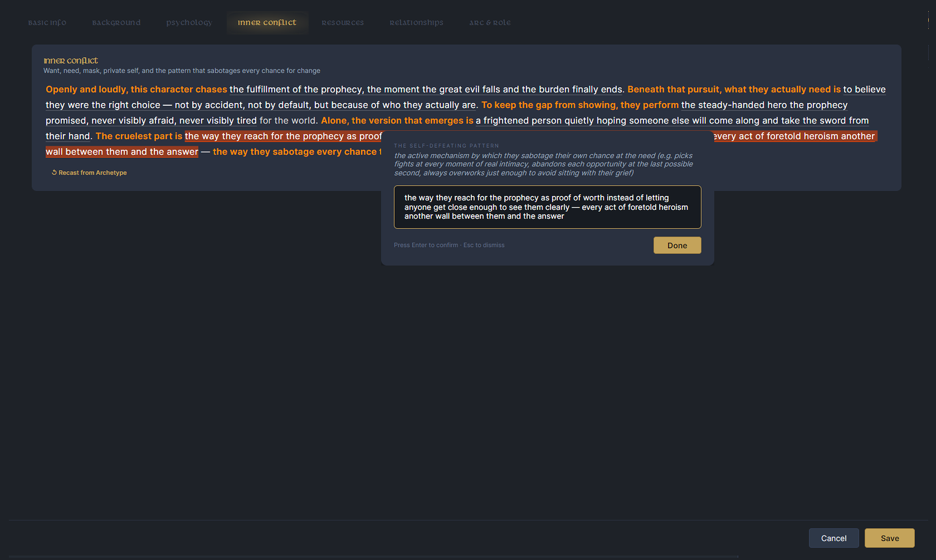Click the horizontal scrollbar at the window bottom
This screenshot has height=560, width=936.
tap(373, 556)
